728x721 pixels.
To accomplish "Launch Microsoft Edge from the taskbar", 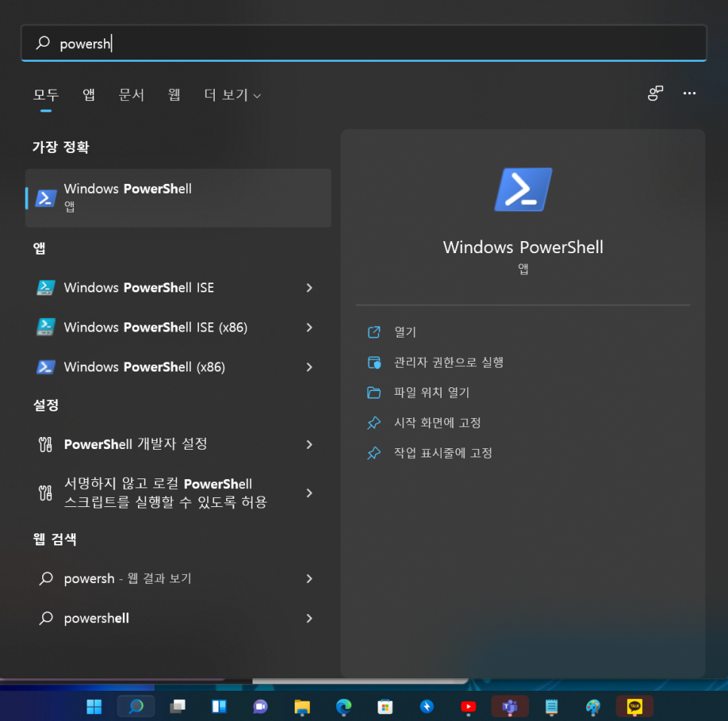I will pyautogui.click(x=344, y=707).
